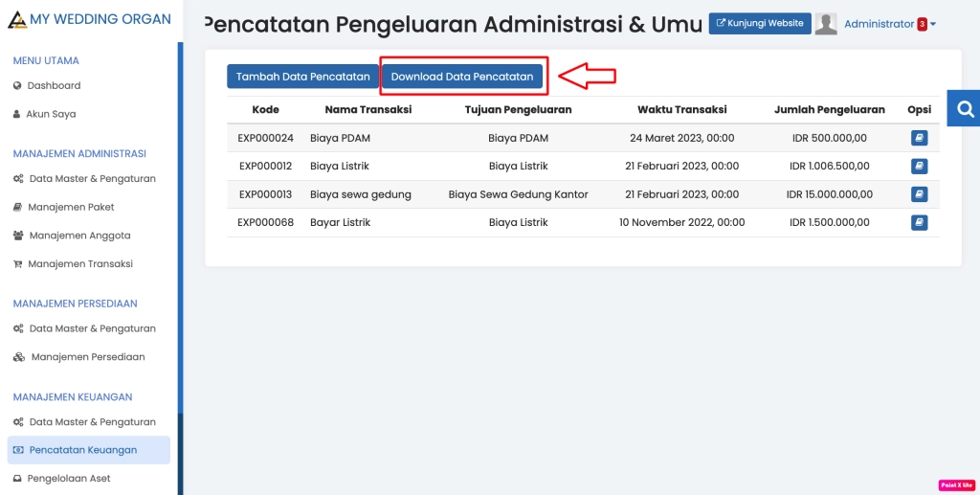Click amount cell IDR 1.006.500,00
This screenshot has width=980, height=495.
[x=830, y=167]
